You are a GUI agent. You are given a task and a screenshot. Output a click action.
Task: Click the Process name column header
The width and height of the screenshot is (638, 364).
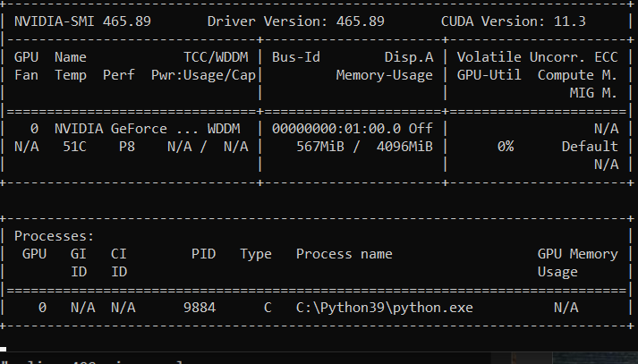[344, 254]
